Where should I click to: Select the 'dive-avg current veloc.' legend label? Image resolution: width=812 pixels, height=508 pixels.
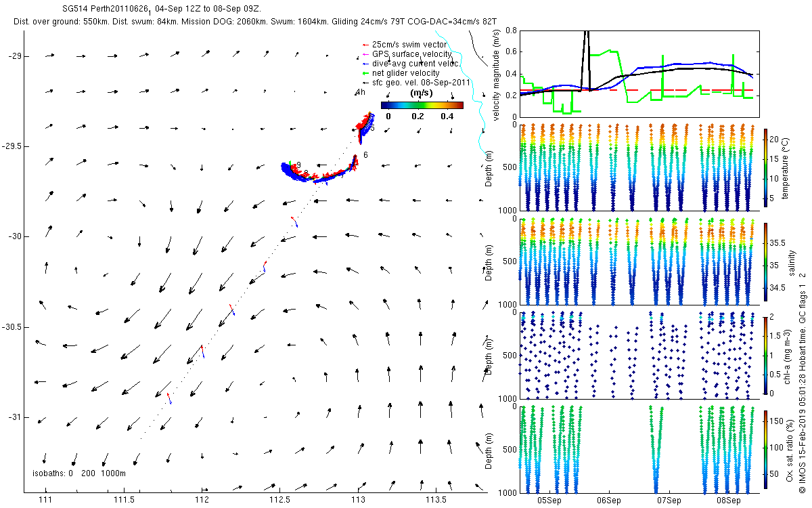click(417, 64)
